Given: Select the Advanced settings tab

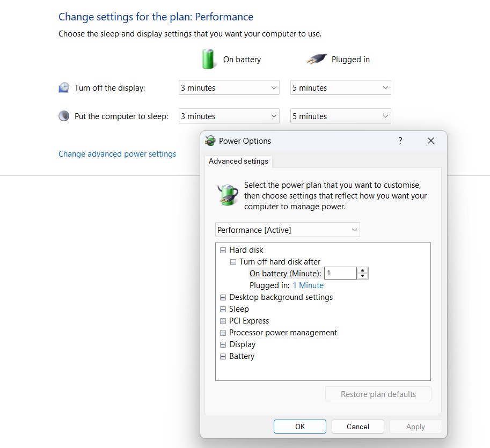Looking at the screenshot, I should click(x=238, y=161).
